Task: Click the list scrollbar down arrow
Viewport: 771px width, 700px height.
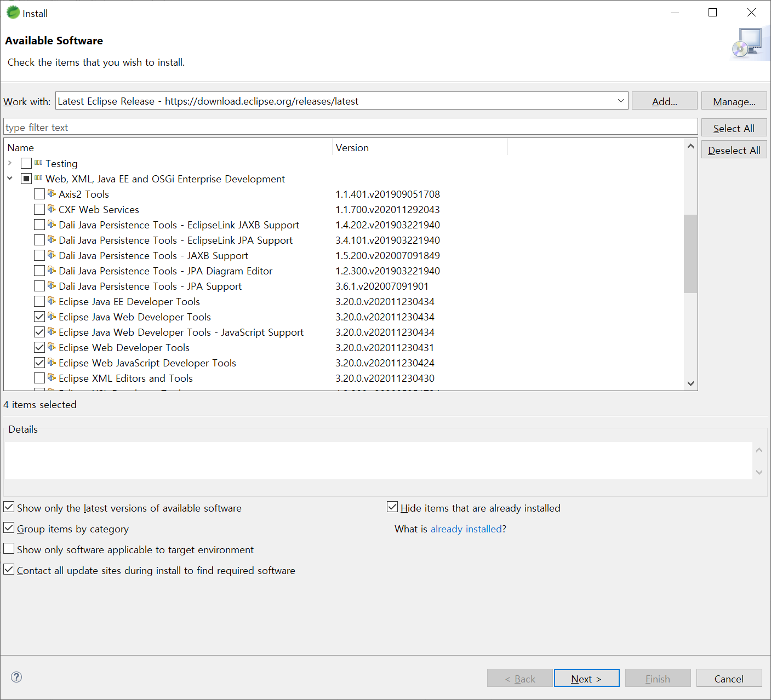Action: pos(690,383)
